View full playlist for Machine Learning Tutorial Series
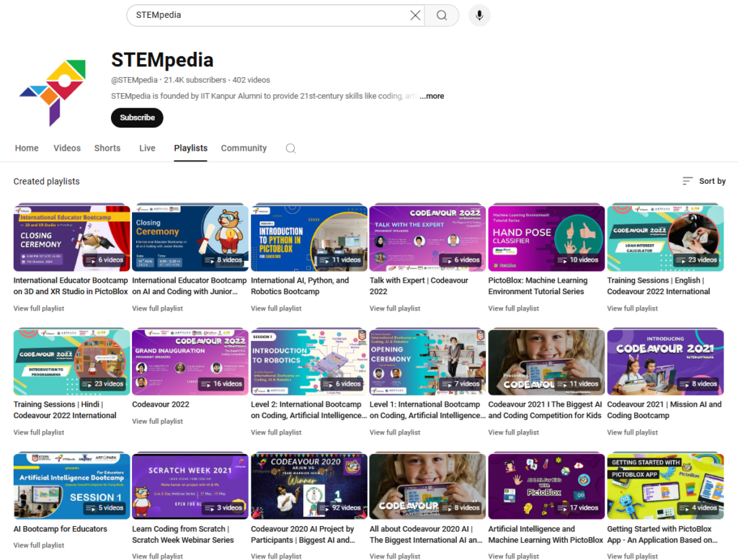738x560 pixels. click(x=513, y=308)
